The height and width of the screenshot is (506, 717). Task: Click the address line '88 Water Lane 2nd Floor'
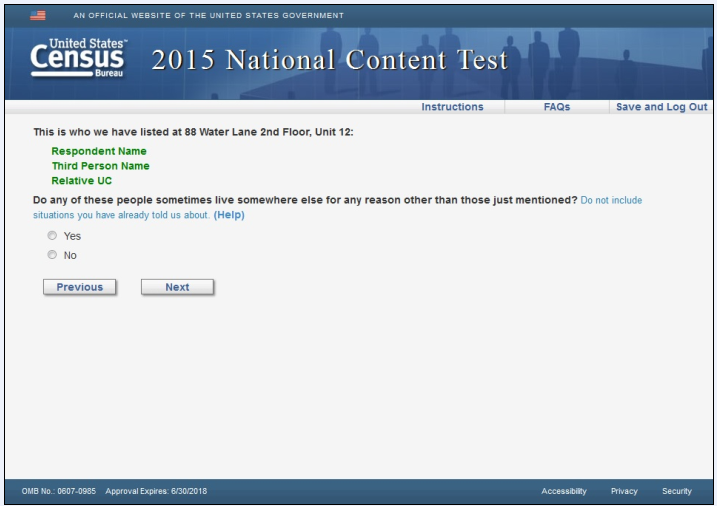pos(248,132)
